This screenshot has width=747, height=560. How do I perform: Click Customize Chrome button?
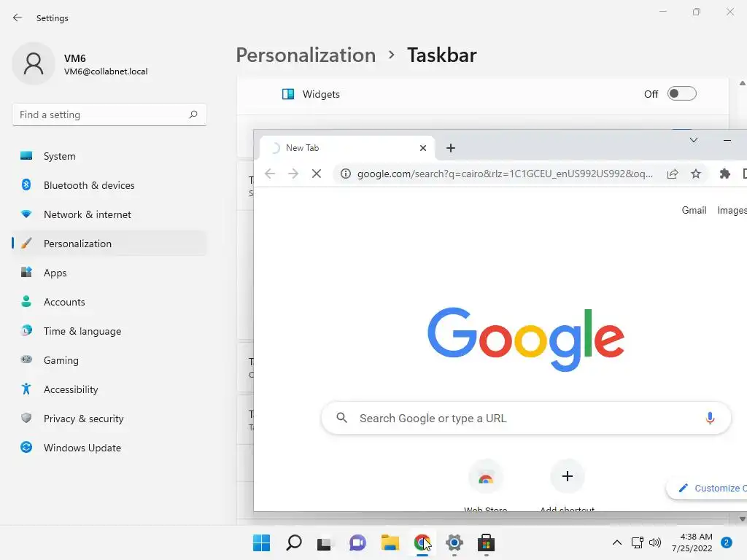click(x=708, y=488)
